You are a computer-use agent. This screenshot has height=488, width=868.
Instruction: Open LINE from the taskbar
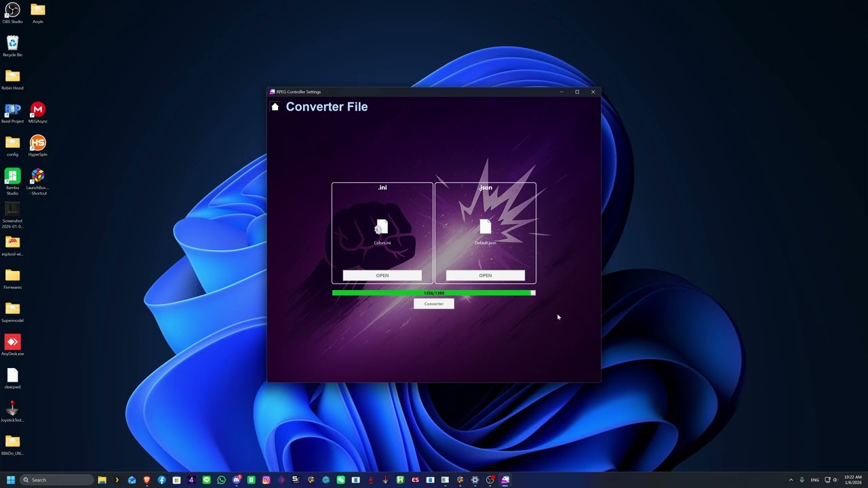coord(206,480)
